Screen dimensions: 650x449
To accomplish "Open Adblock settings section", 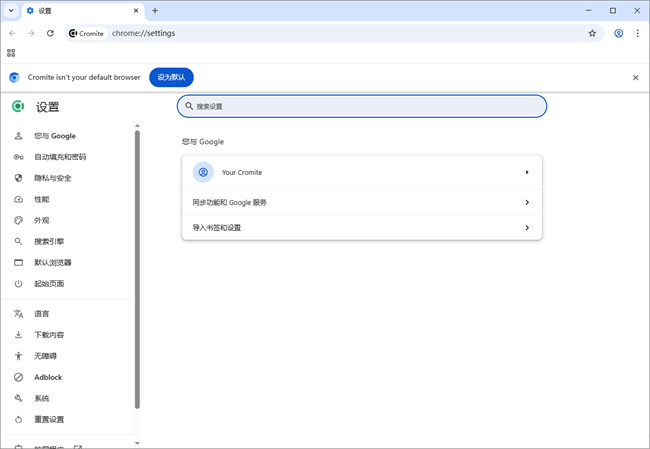I will click(48, 377).
